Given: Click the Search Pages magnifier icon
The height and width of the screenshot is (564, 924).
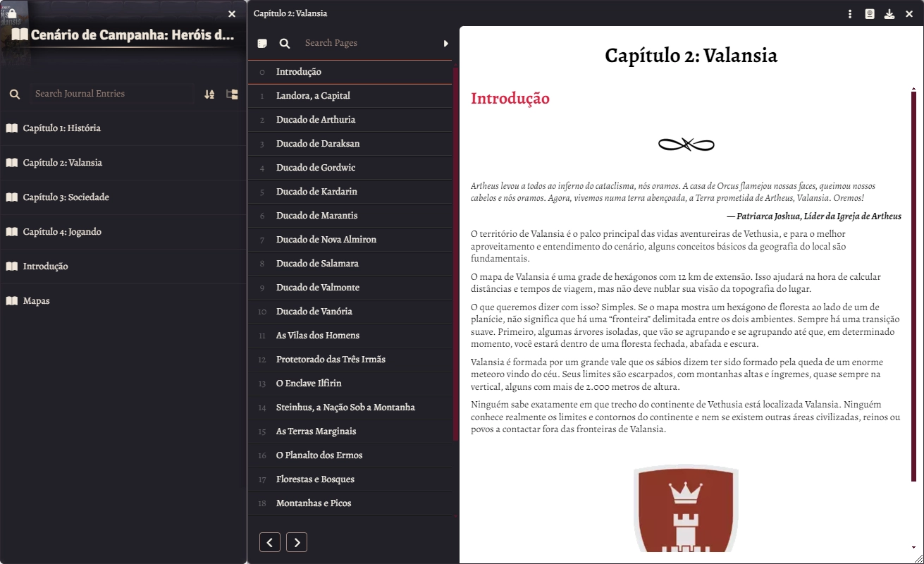Looking at the screenshot, I should (x=285, y=44).
